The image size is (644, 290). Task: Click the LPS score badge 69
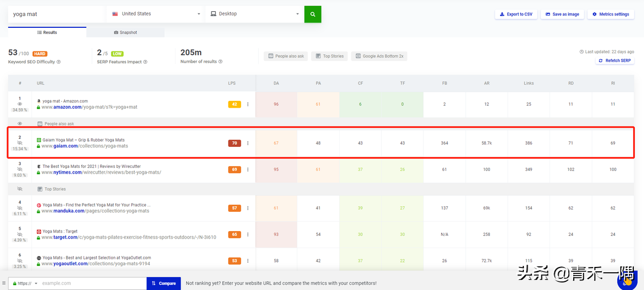coord(235,169)
